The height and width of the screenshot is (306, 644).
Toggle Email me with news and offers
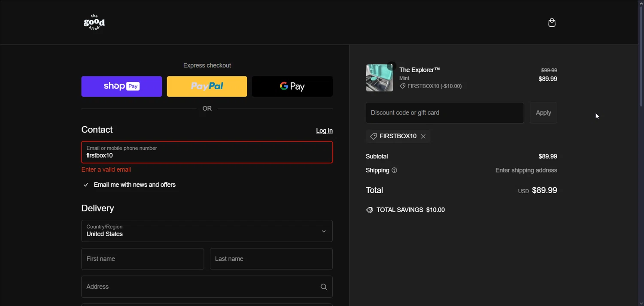(x=86, y=185)
